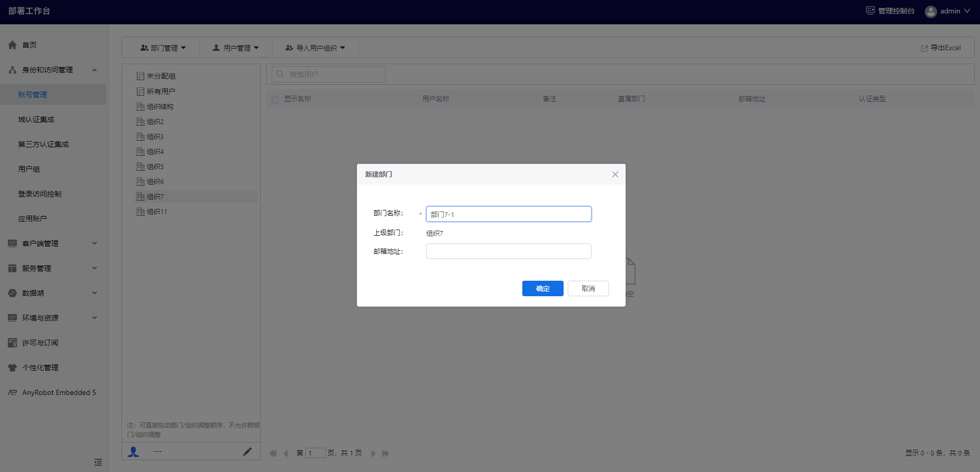This screenshot has height=472, width=980.
Task: Go to last page arrow icon
Action: coord(385,453)
